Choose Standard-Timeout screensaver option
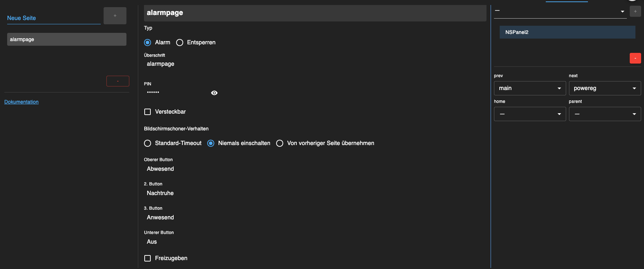The image size is (644, 269). click(148, 143)
